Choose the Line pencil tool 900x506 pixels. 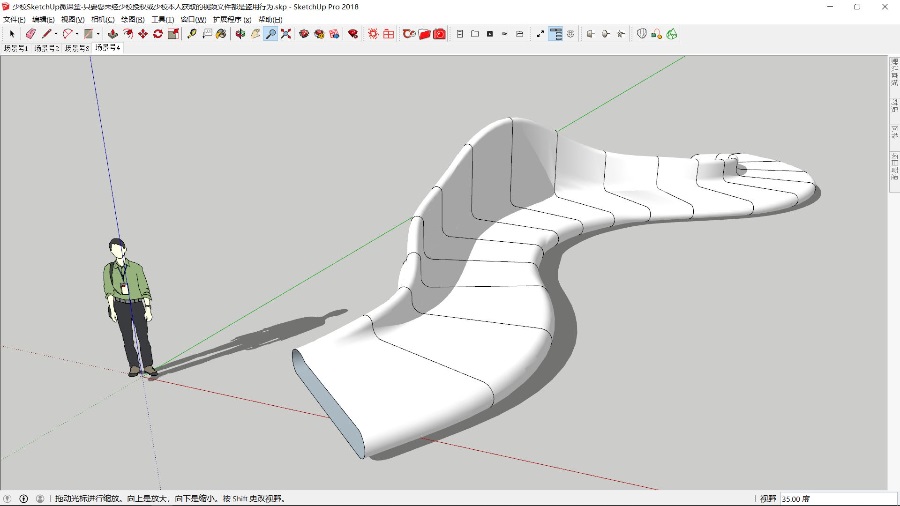[x=46, y=34]
